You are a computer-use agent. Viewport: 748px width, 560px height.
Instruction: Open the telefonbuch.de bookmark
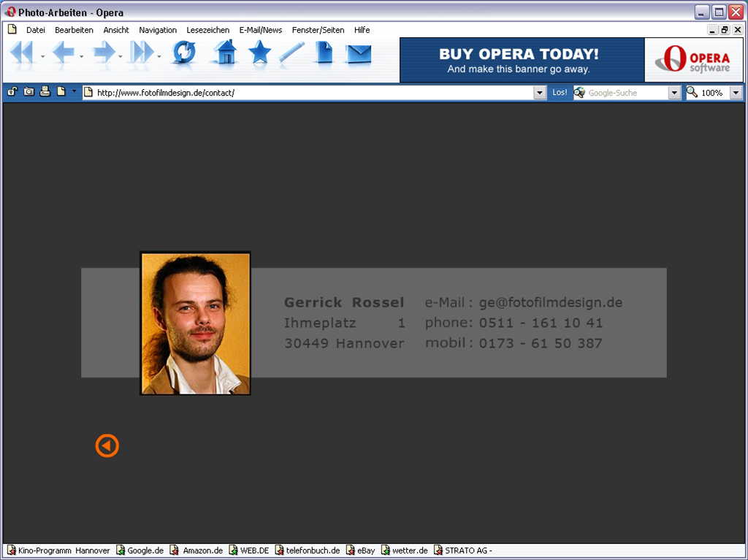308,551
